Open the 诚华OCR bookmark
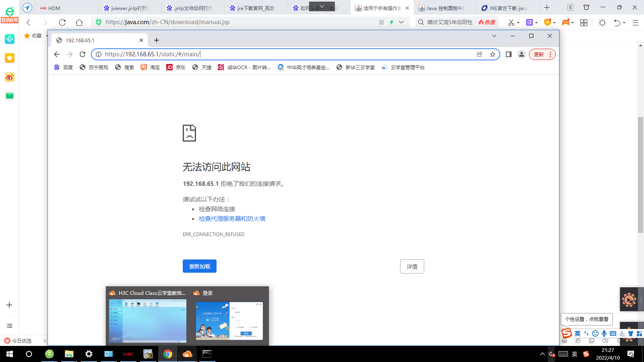Viewport: 644px width, 362px height. pyautogui.click(x=244, y=67)
